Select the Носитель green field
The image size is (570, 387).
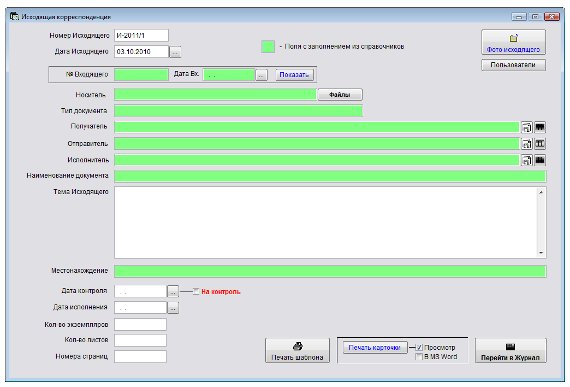click(x=215, y=94)
